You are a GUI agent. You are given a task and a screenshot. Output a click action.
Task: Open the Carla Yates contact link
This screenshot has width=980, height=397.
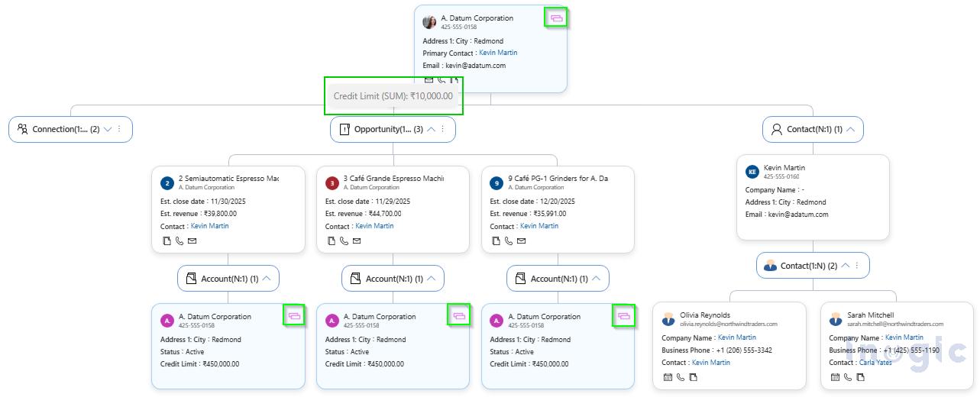875,363
